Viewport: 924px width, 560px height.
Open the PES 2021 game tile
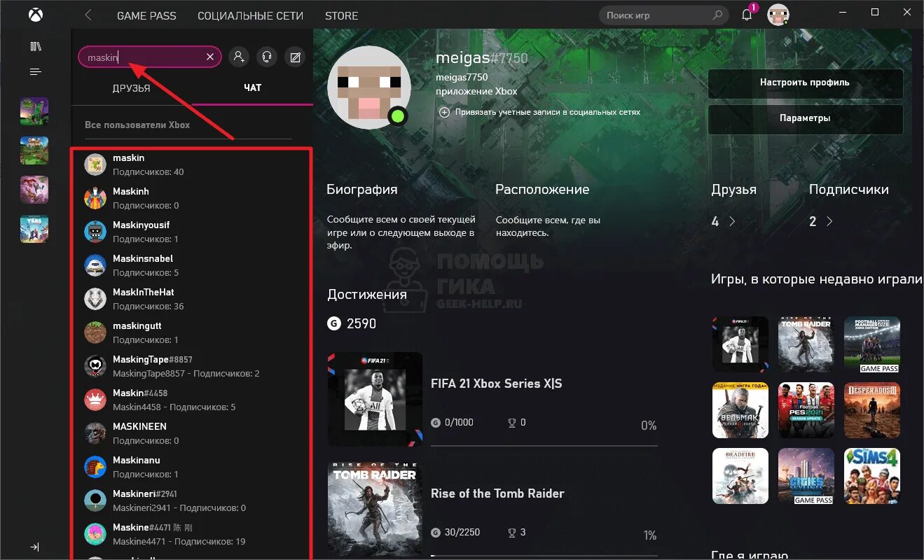tap(806, 410)
